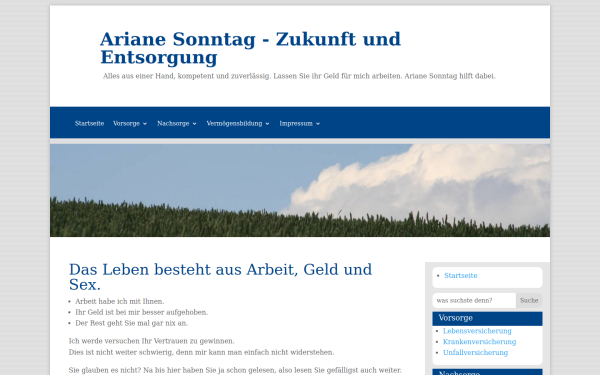The image size is (600, 375).
Task: Click the Suche button
Action: 529,300
